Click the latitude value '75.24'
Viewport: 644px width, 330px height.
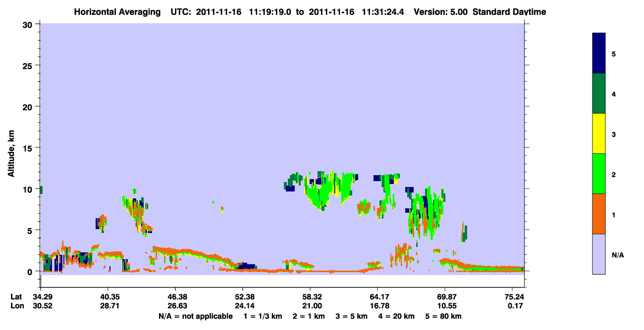(513, 297)
